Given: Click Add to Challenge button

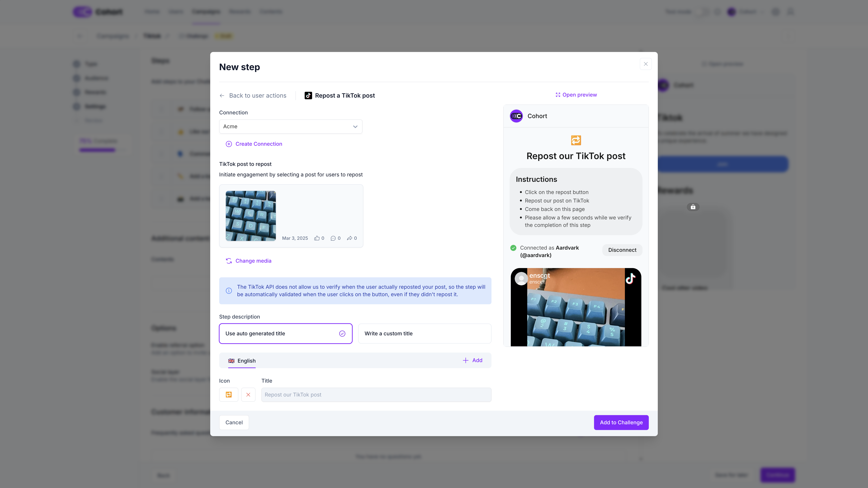Looking at the screenshot, I should pyautogui.click(x=621, y=422).
